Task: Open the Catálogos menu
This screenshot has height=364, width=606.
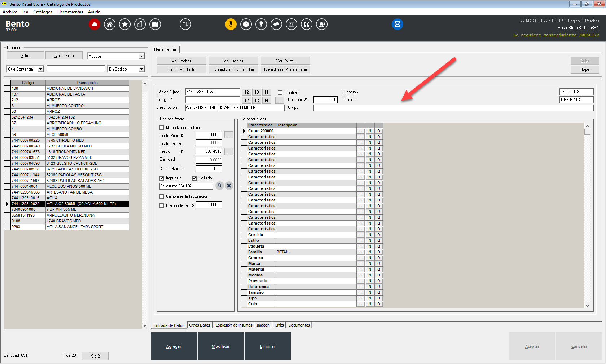Action: (x=43, y=12)
